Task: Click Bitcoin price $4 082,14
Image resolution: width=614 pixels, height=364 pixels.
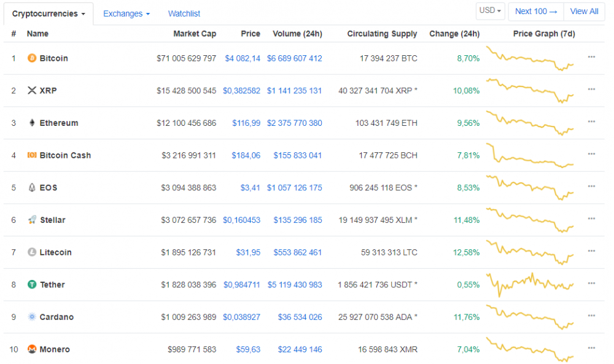Action: point(243,58)
